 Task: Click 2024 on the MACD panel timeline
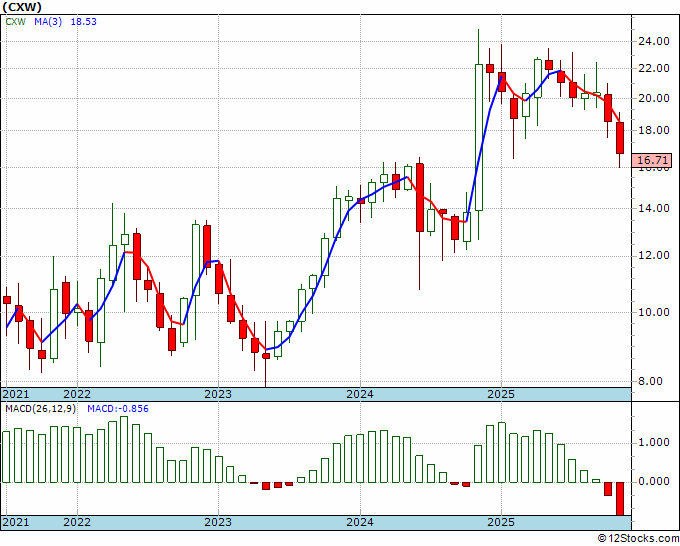point(360,522)
